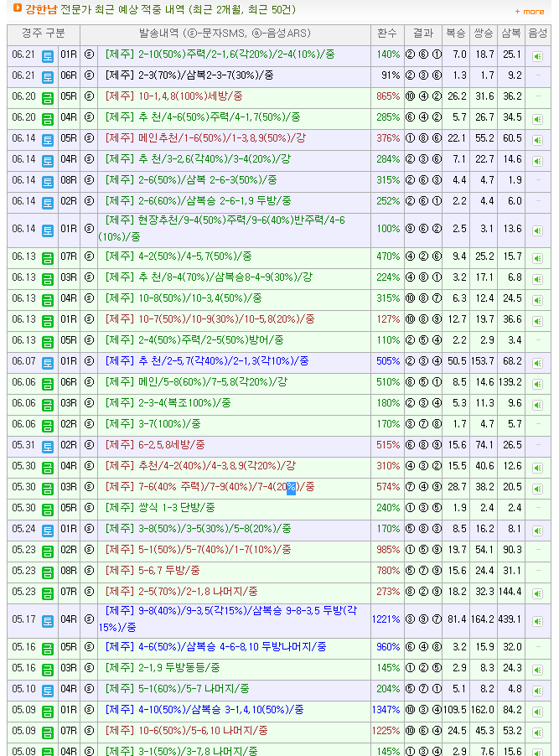The image size is (559, 756).
Task: Click the 환수 column header
Action: [x=387, y=34]
